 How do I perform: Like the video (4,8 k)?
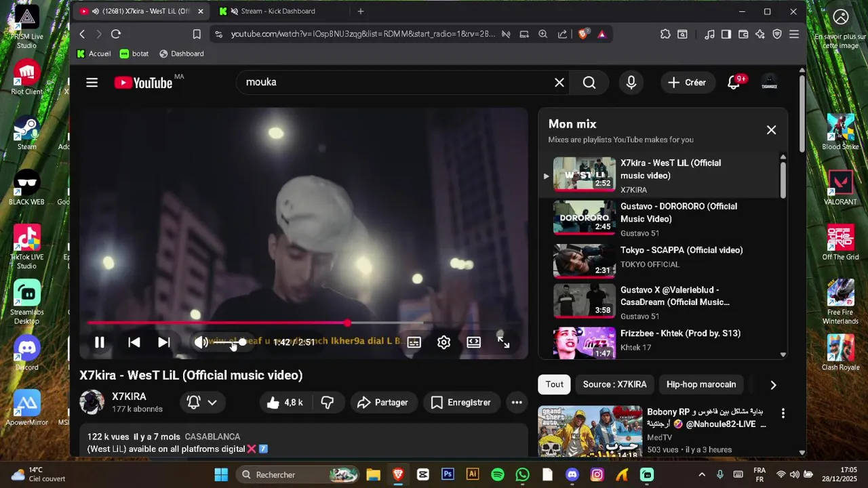pyautogui.click(x=285, y=403)
